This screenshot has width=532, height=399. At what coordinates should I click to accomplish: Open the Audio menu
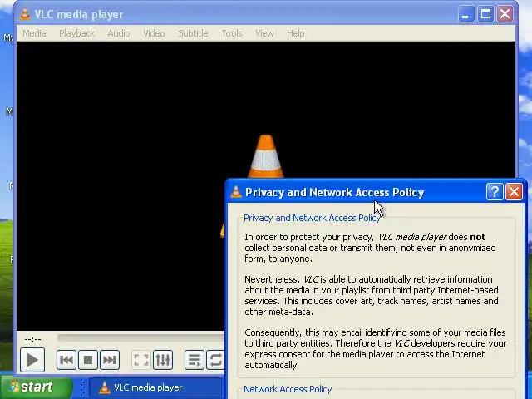pyautogui.click(x=119, y=33)
